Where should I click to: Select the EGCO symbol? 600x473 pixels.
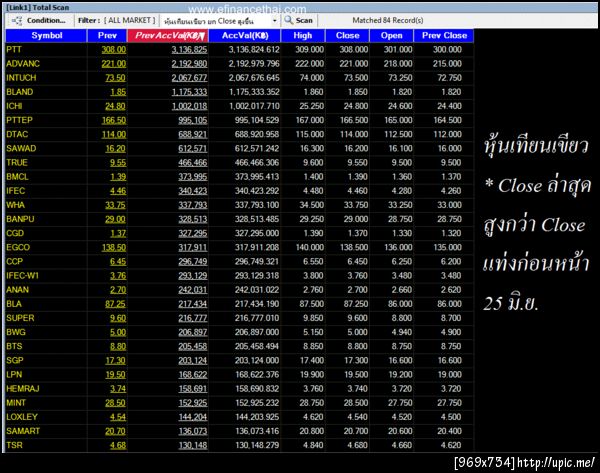18,248
